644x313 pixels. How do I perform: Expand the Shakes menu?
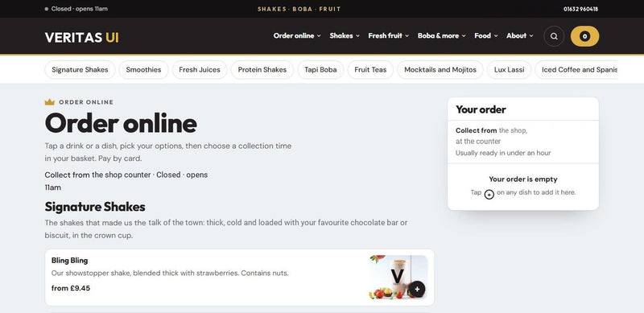click(x=345, y=35)
